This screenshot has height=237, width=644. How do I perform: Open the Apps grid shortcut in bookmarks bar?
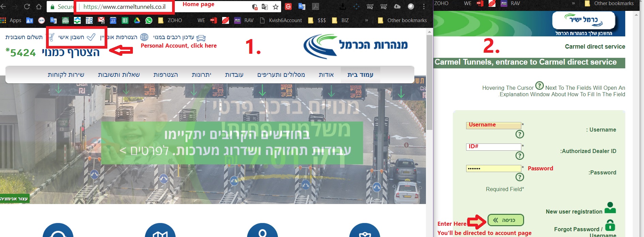pos(11,20)
